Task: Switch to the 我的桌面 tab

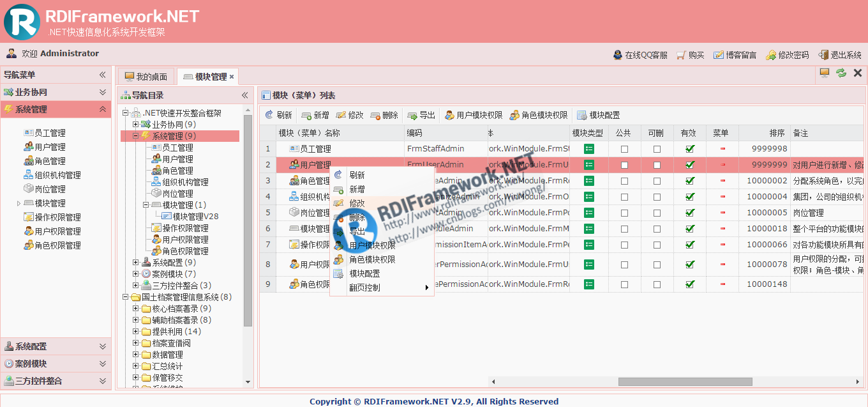Action: pyautogui.click(x=146, y=77)
